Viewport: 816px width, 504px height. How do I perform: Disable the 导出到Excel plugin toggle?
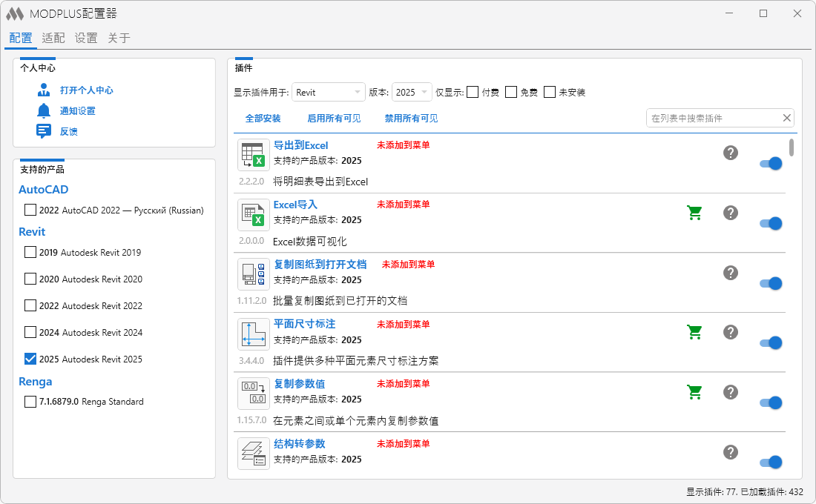(771, 163)
